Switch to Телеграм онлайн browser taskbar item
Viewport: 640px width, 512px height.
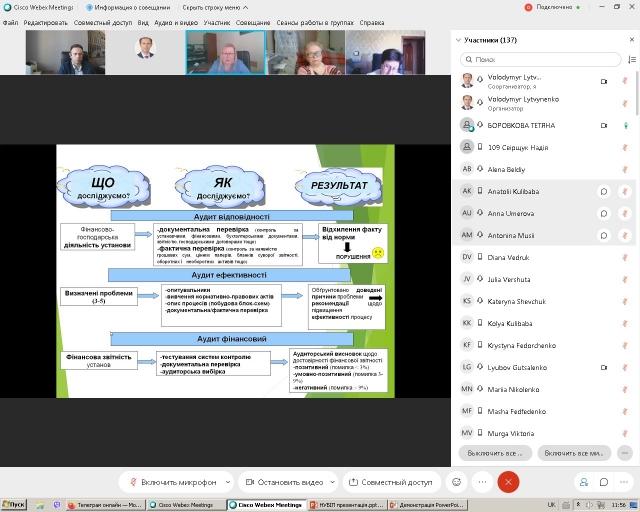point(104,505)
